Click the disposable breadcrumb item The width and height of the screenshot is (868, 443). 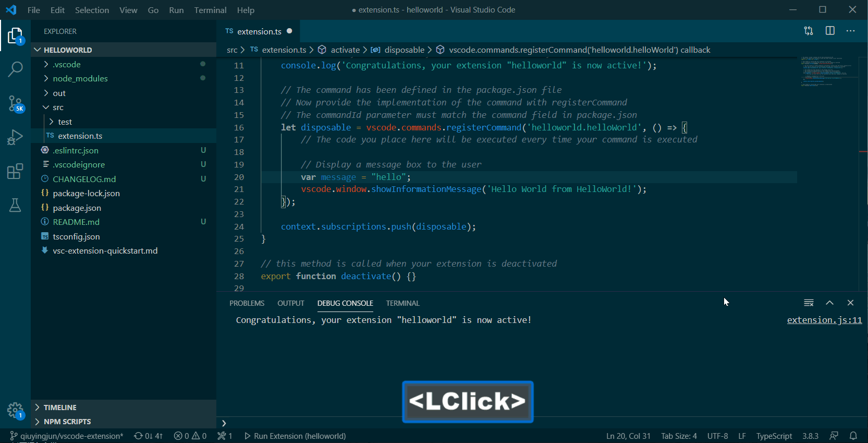(398, 50)
